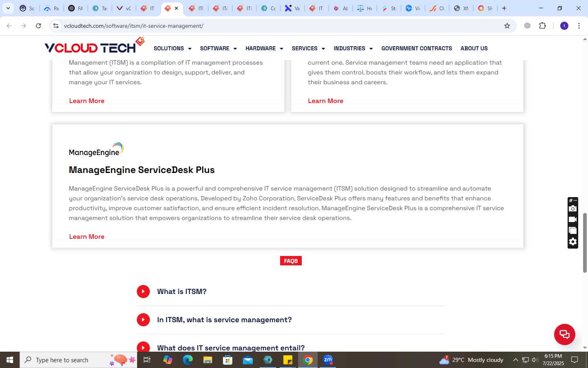Viewport: 588px width, 368px height.
Task: Open the tab search dropdown arrow
Action: click(x=8, y=8)
